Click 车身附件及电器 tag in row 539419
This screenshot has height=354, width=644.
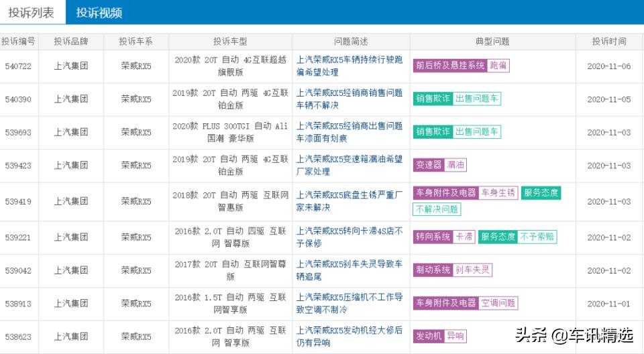click(x=445, y=192)
